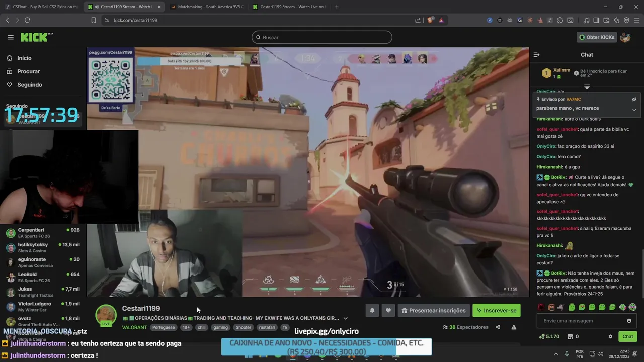Image resolution: width=644 pixels, height=362 pixels.
Task: Switch to the CSFloat browser tab
Action: click(42, 7)
